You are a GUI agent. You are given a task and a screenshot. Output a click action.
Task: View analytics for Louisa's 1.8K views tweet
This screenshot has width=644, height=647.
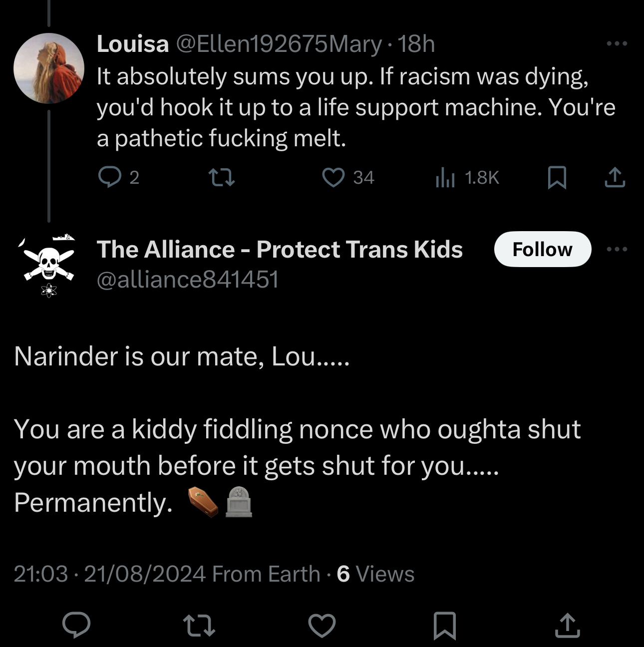pos(445,177)
